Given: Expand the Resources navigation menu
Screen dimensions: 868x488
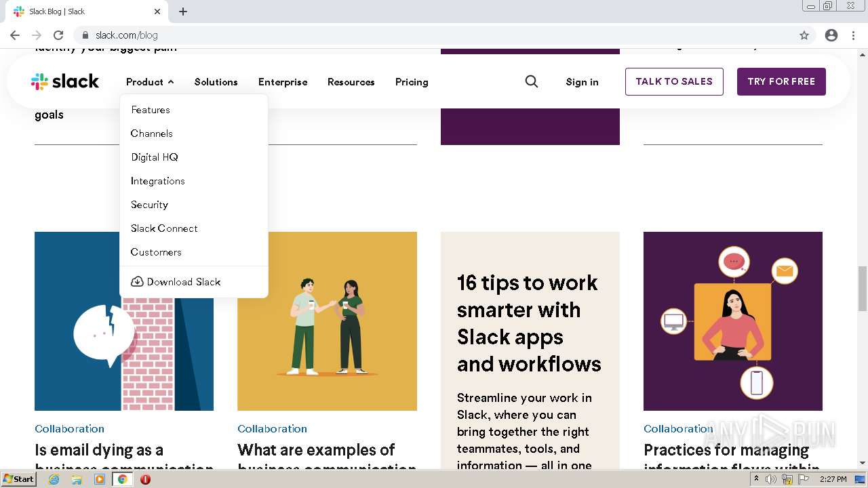Looking at the screenshot, I should (351, 82).
